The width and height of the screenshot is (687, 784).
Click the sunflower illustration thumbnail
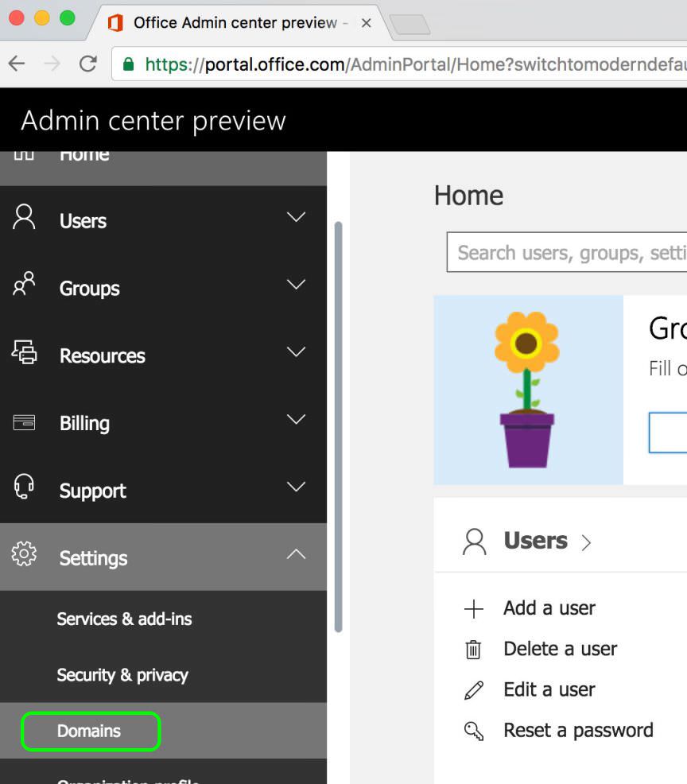528,390
